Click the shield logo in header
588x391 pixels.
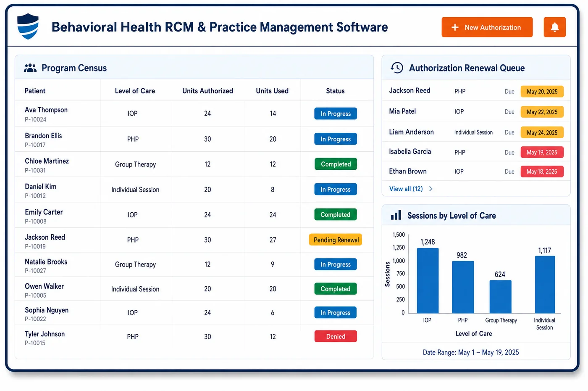28,26
